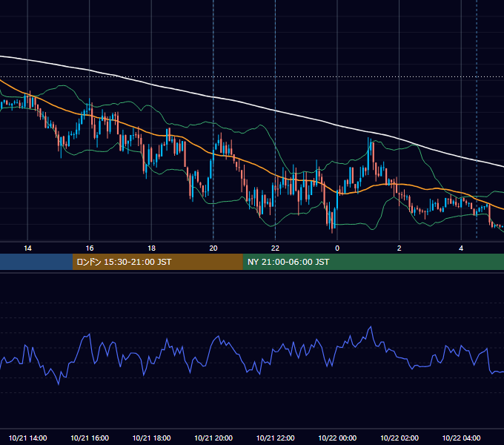Click the upper axis hour label 18
The image size is (504, 445).
click(x=151, y=248)
